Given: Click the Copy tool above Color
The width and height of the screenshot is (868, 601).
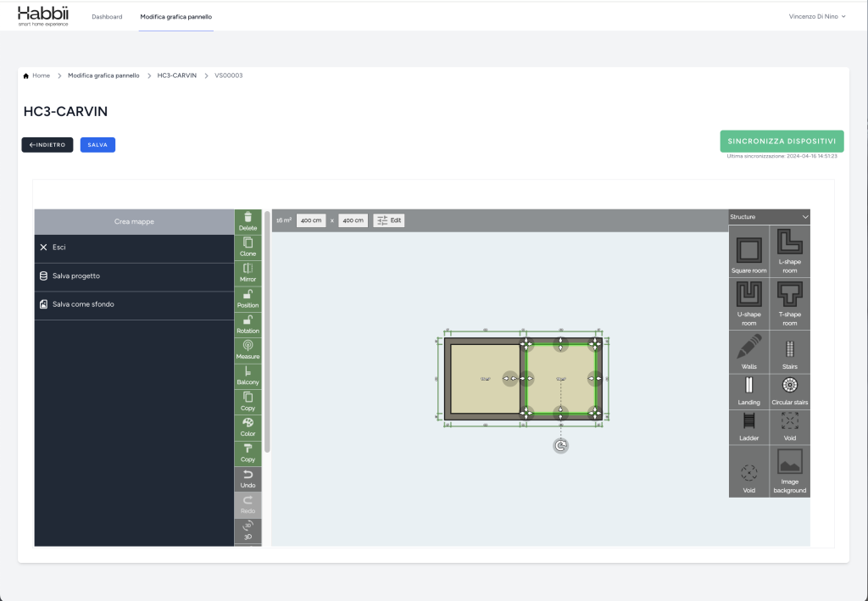Looking at the screenshot, I should coord(248,402).
